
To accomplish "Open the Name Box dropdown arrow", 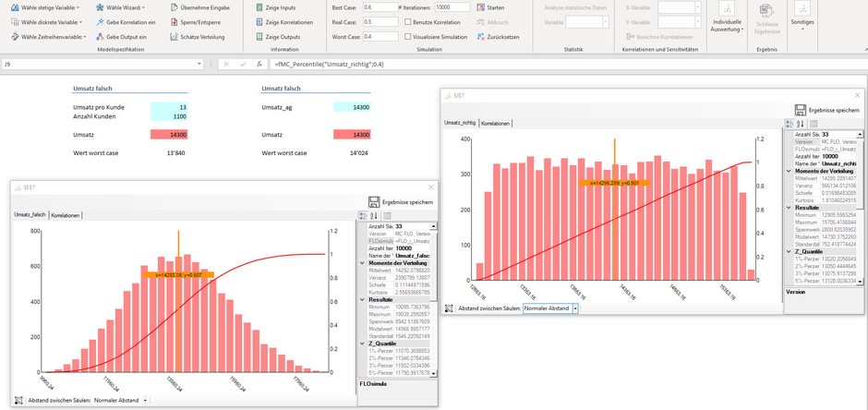I will point(199,65).
